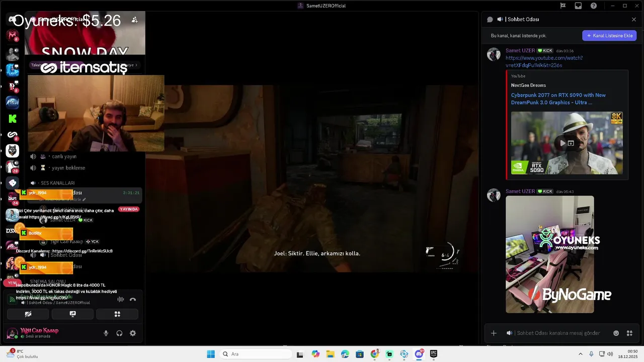Click the plus attach icon in message box
The image size is (644, 362).
click(x=494, y=333)
